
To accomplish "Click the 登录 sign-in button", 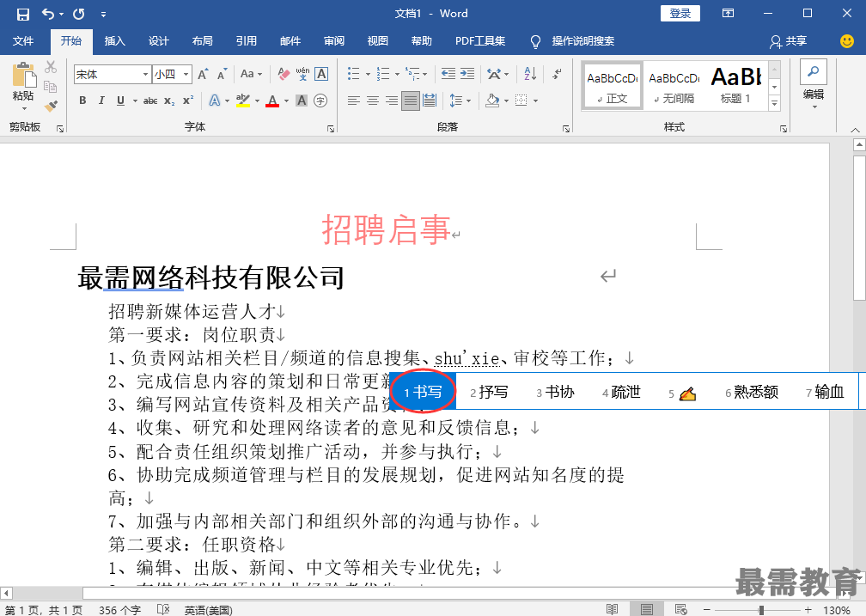I will pos(680,13).
